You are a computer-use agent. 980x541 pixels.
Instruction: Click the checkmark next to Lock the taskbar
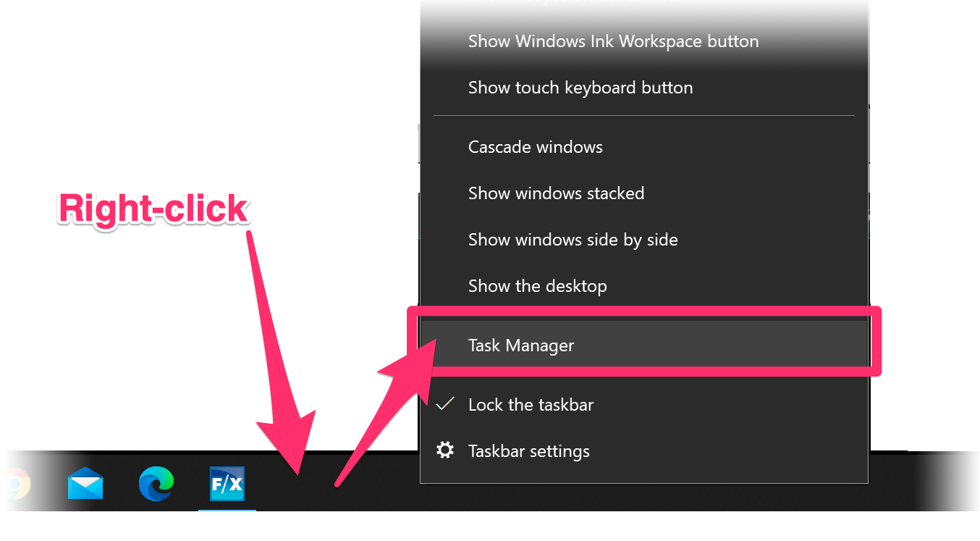445,404
